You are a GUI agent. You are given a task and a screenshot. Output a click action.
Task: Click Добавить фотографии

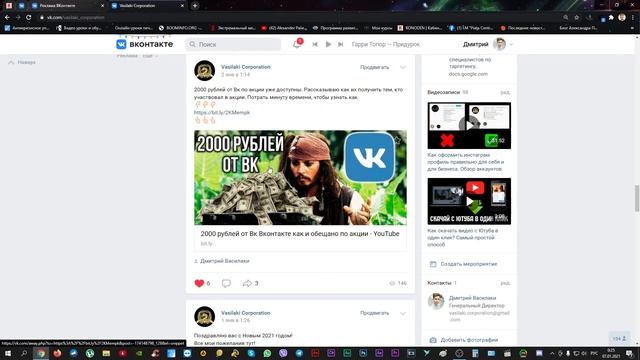(469, 340)
